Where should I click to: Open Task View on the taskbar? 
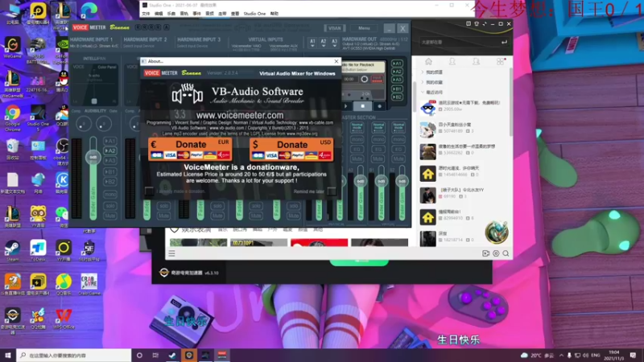click(155, 356)
